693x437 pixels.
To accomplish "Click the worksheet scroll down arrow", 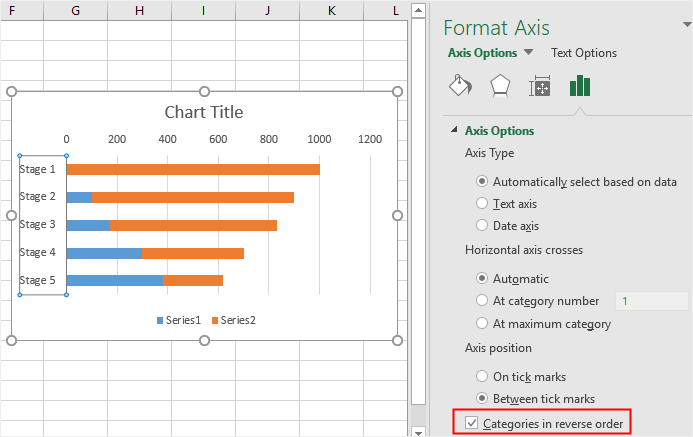I will (x=418, y=432).
